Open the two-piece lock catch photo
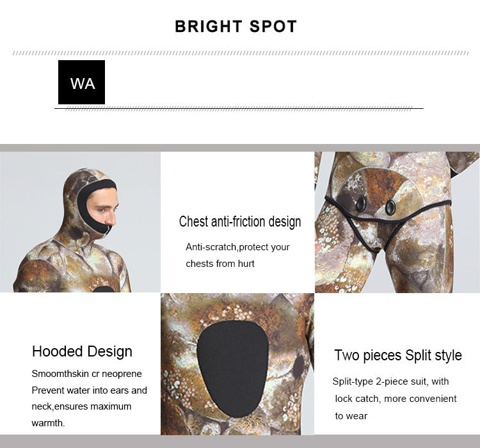 397,222
